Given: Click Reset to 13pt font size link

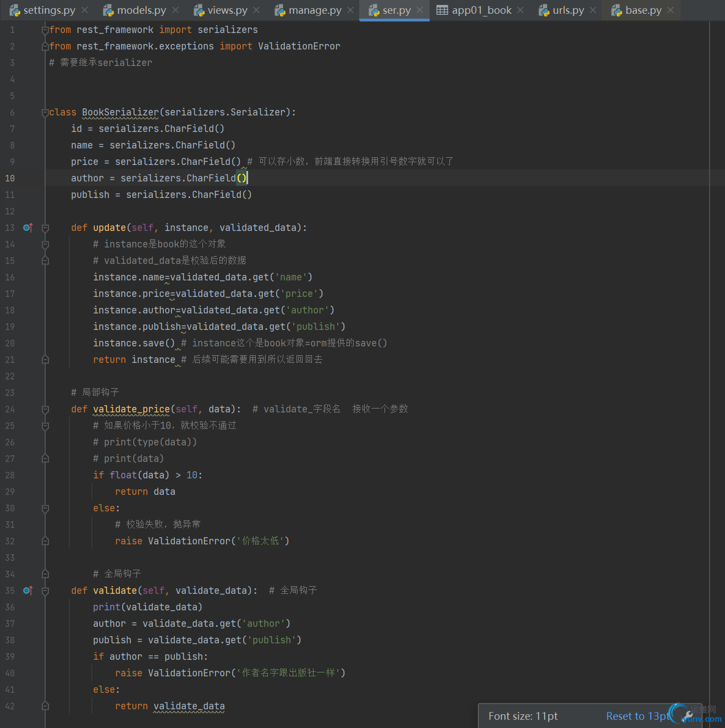Looking at the screenshot, I should 637,716.
